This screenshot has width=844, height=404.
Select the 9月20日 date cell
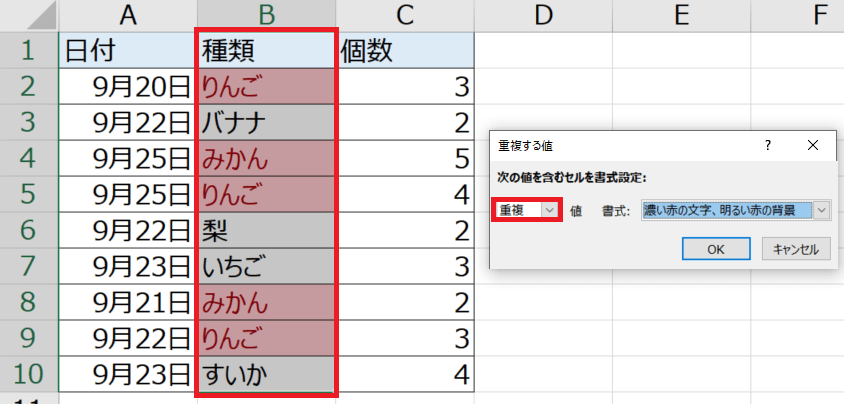[x=127, y=87]
